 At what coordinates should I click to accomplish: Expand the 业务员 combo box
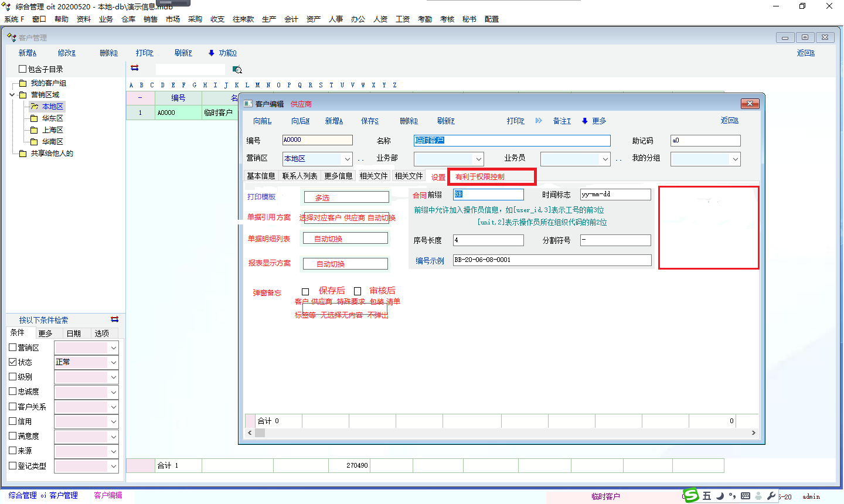coord(605,159)
